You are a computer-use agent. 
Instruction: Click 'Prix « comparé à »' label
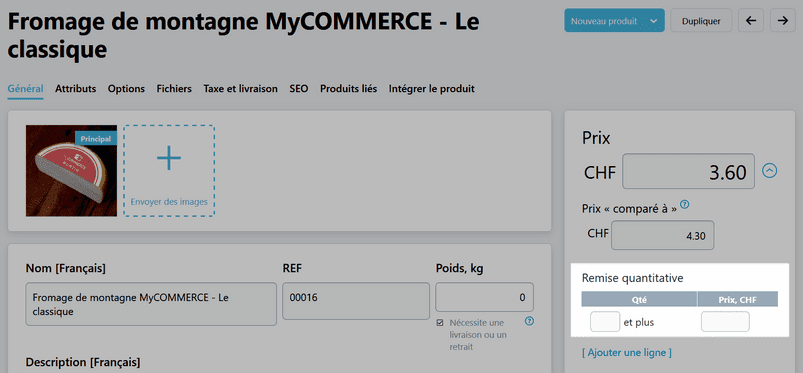[x=629, y=209]
